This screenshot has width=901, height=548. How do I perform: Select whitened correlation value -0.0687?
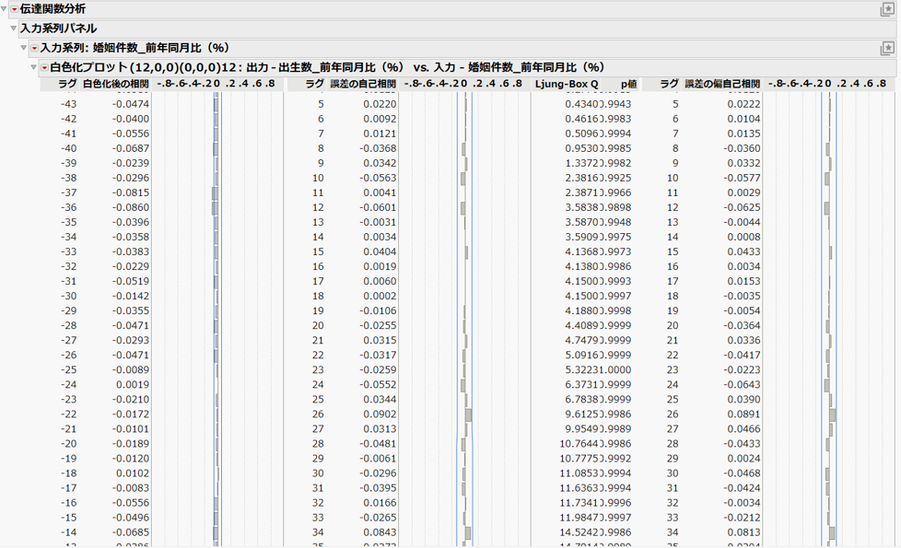point(130,148)
